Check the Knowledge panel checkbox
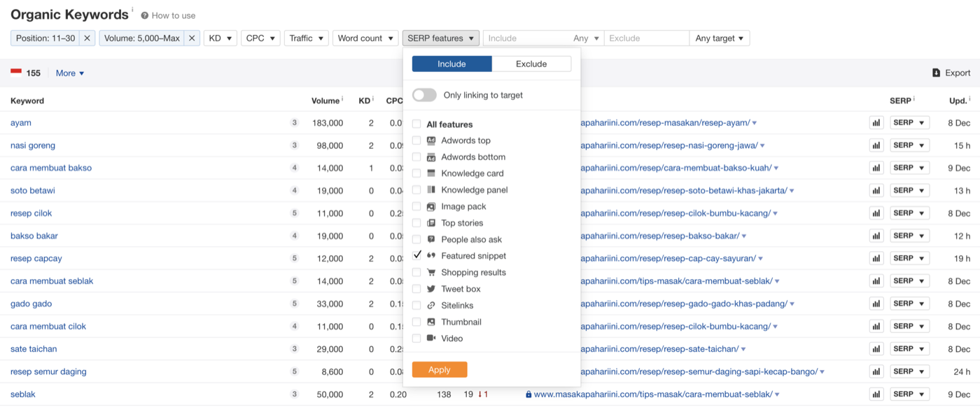This screenshot has height=407, width=980. coord(416,190)
